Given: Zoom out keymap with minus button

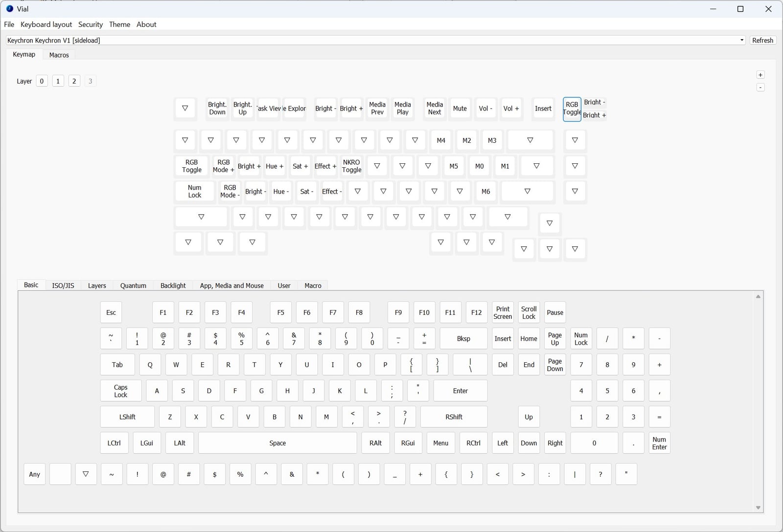Looking at the screenshot, I should coord(760,88).
